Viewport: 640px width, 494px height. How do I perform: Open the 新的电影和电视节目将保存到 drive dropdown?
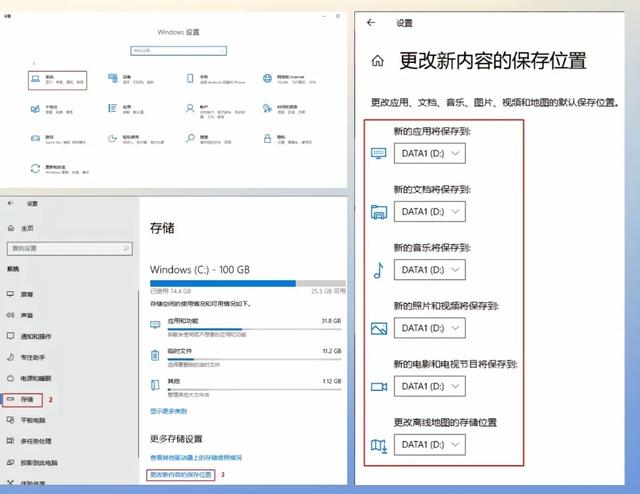click(x=429, y=386)
